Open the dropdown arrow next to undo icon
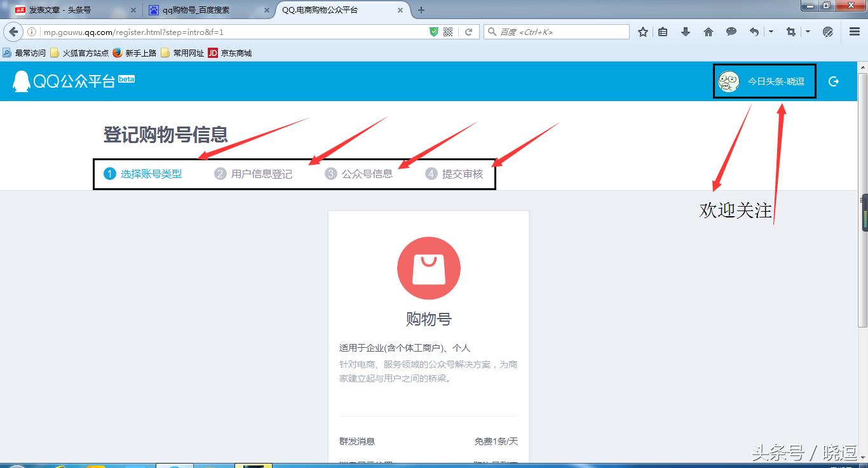The height and width of the screenshot is (468, 868). [x=771, y=31]
